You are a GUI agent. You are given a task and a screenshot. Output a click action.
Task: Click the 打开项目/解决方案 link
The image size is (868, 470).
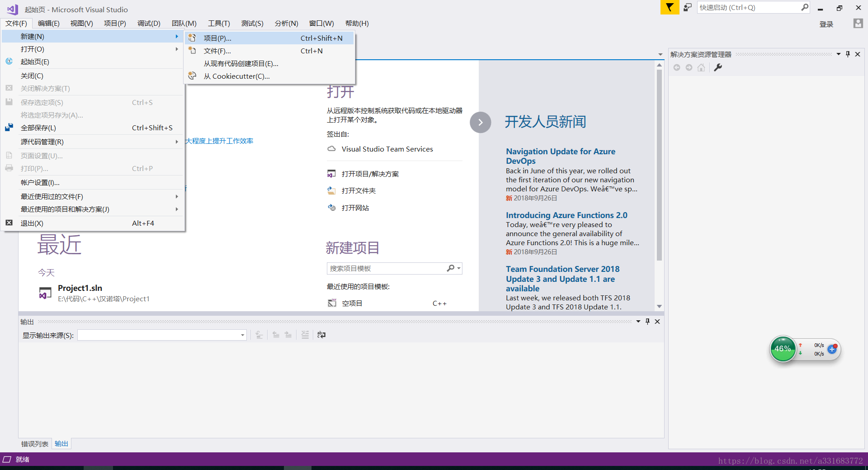click(x=370, y=174)
